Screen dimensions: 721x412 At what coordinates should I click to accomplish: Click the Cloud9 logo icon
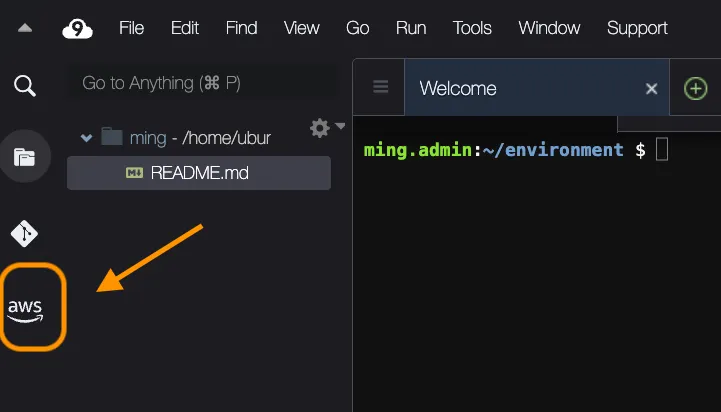coord(77,29)
